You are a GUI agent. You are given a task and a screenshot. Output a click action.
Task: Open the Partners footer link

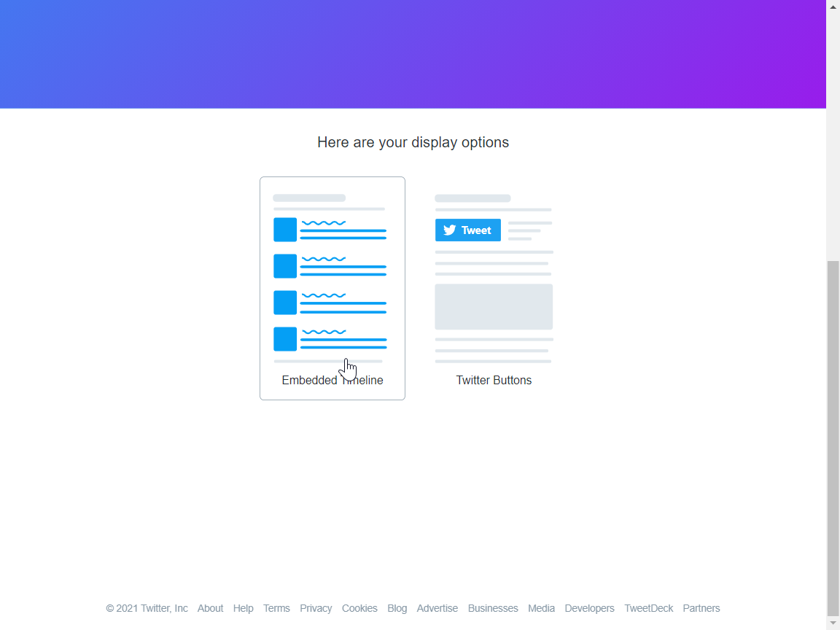point(701,608)
